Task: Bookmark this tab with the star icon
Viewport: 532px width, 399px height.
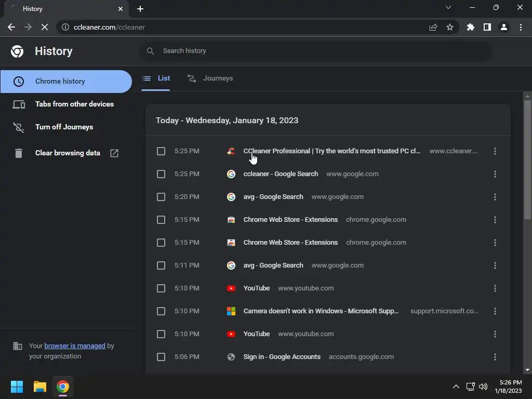Action: (450, 27)
